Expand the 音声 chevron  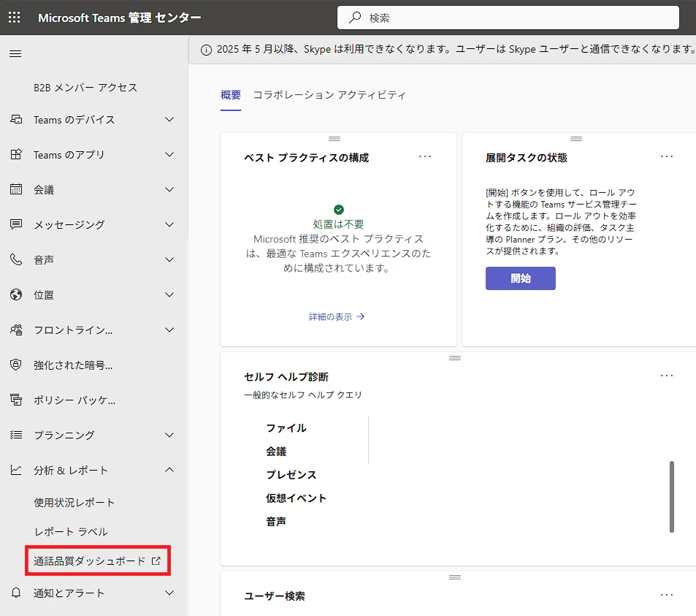[169, 260]
